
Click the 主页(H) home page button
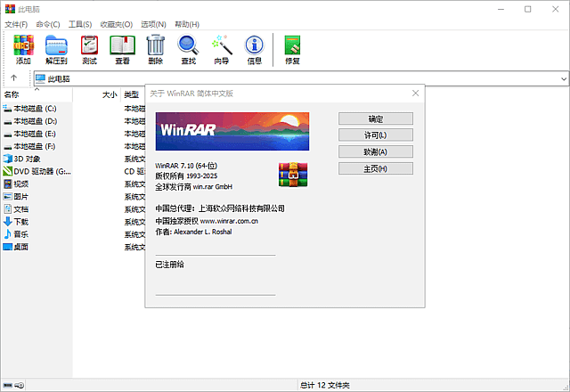[375, 168]
